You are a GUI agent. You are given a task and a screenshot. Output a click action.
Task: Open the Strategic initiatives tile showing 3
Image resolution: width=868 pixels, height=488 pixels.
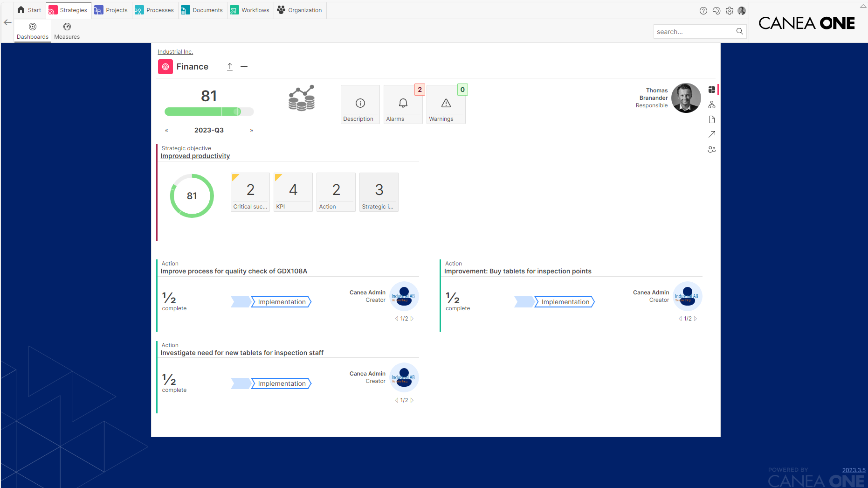pyautogui.click(x=379, y=192)
